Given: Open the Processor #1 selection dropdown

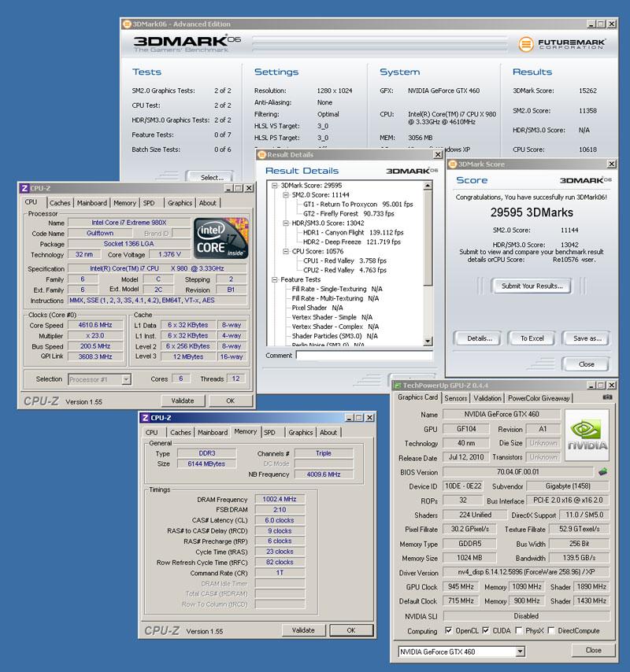Looking at the screenshot, I should coord(126,379).
